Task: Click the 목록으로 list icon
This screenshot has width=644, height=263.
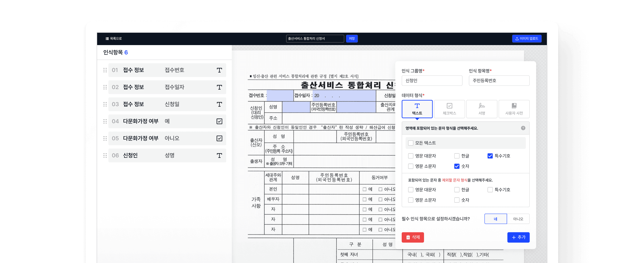Action: [x=107, y=39]
